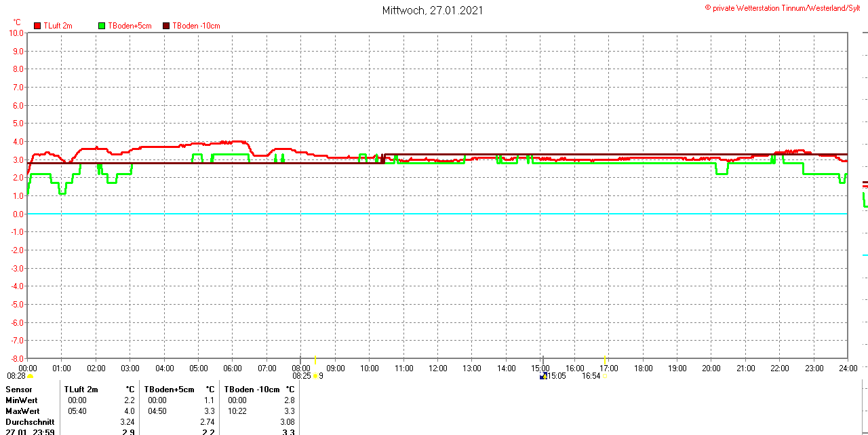Click the green TBoden+5cm legend swatch
Screen dimensions: 868x435
click(102, 26)
